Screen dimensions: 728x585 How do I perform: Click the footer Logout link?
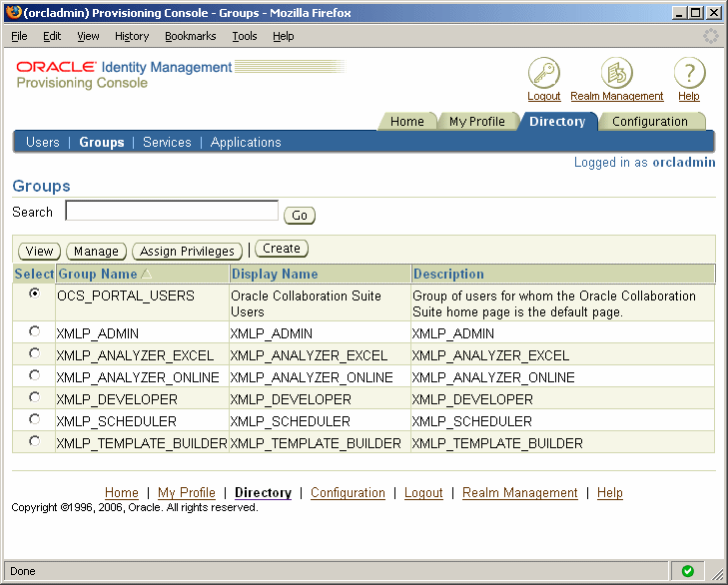[423, 492]
